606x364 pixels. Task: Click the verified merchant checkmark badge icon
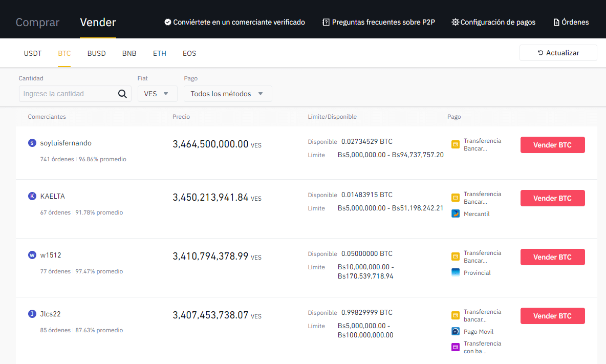tap(167, 23)
